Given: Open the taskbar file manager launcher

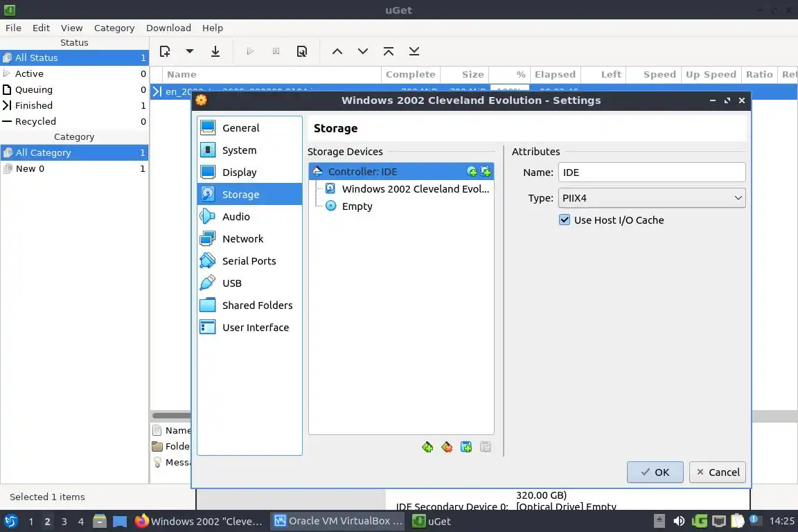Looking at the screenshot, I should [100, 521].
